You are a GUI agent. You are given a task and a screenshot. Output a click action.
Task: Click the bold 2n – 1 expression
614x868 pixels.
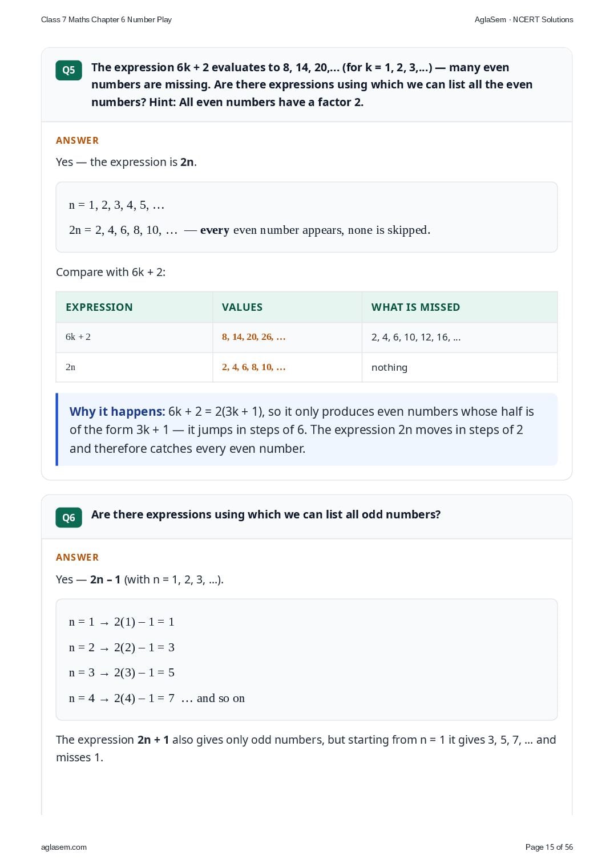coord(106,579)
